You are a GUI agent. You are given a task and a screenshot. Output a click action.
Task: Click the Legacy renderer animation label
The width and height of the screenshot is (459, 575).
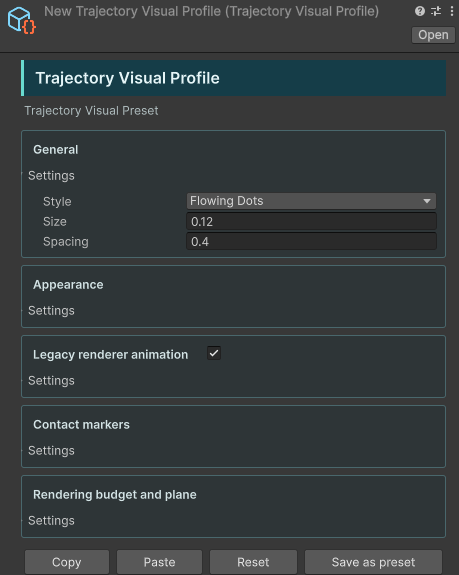[x=110, y=355]
